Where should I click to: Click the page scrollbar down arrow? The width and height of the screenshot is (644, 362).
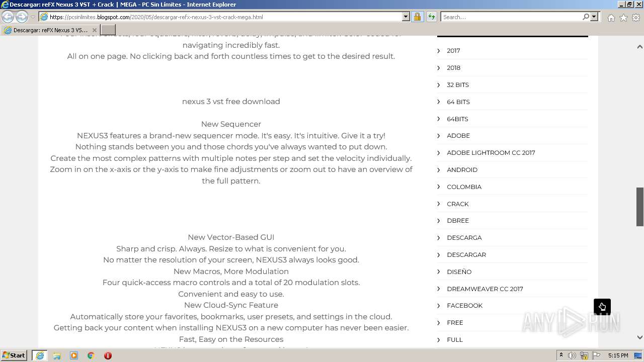(x=639, y=337)
